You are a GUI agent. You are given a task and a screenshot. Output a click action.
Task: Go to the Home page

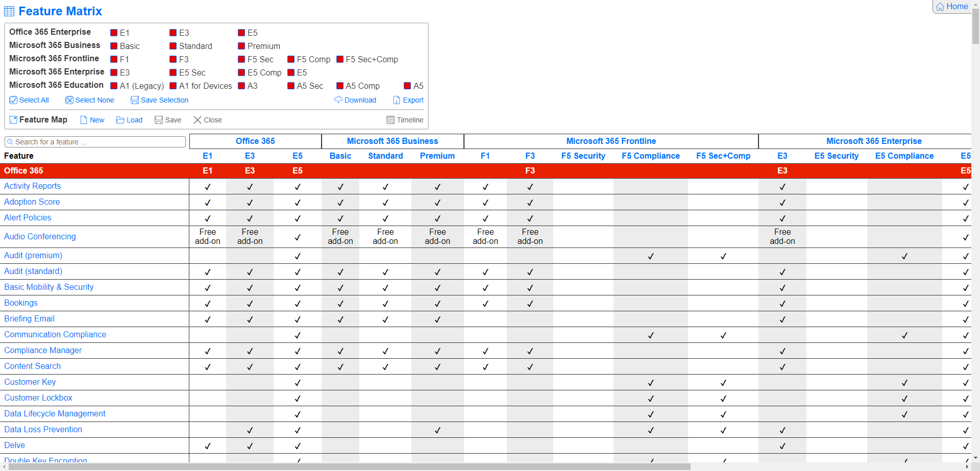(x=952, y=7)
